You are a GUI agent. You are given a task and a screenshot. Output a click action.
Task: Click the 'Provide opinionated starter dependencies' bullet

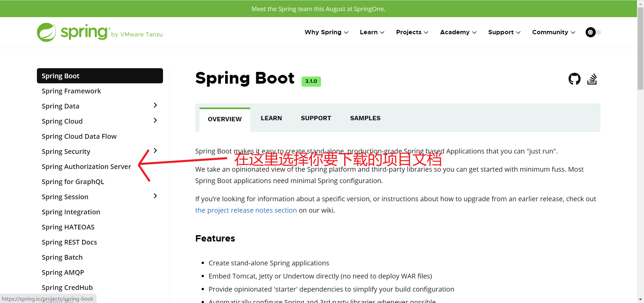pos(331,289)
